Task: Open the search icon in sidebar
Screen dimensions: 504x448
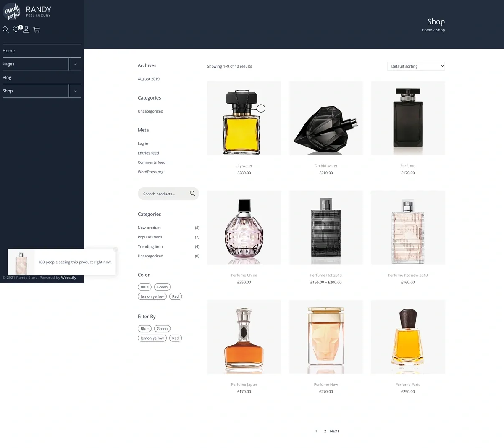Action: pyautogui.click(x=5, y=30)
